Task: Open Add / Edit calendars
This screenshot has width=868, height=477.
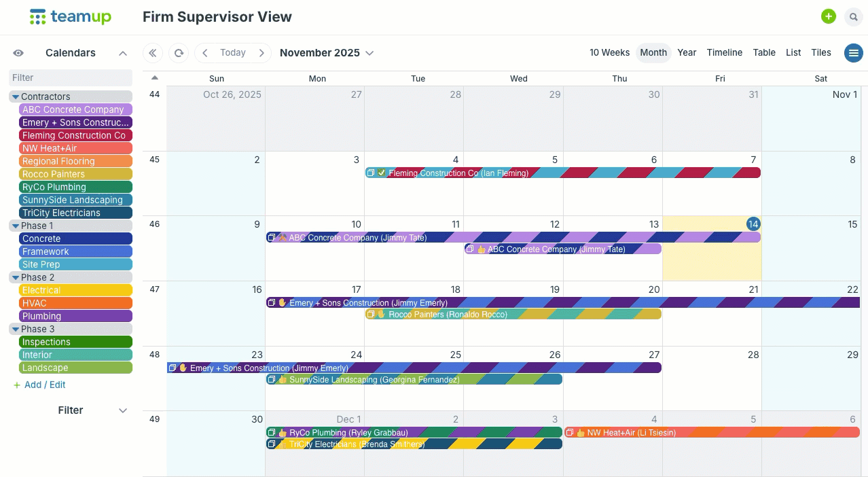Action: tap(39, 385)
